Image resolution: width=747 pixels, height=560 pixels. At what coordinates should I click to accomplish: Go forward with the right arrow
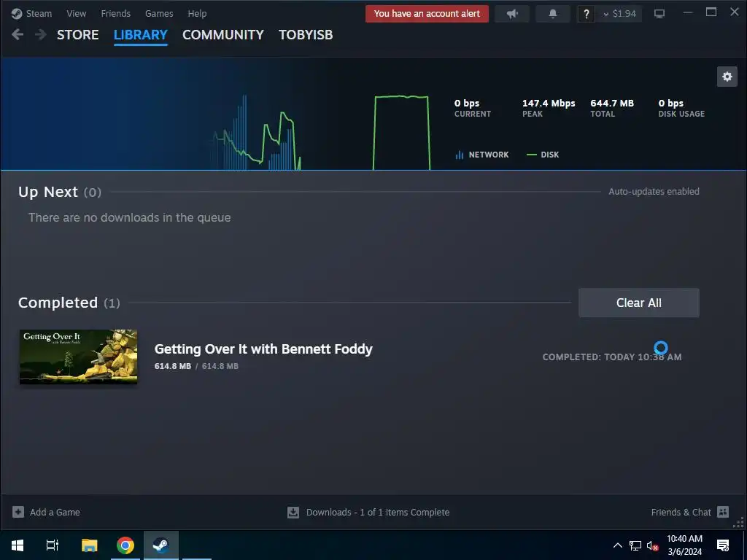tap(41, 34)
